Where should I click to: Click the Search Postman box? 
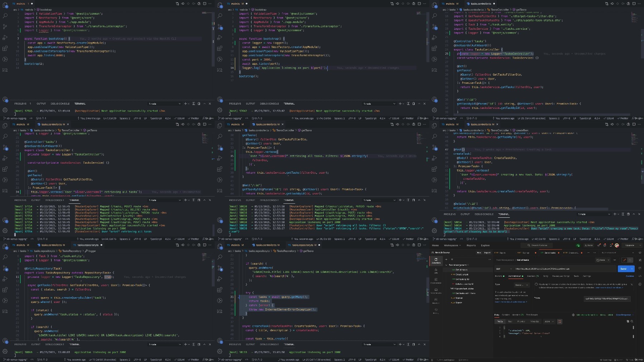(x=537, y=245)
